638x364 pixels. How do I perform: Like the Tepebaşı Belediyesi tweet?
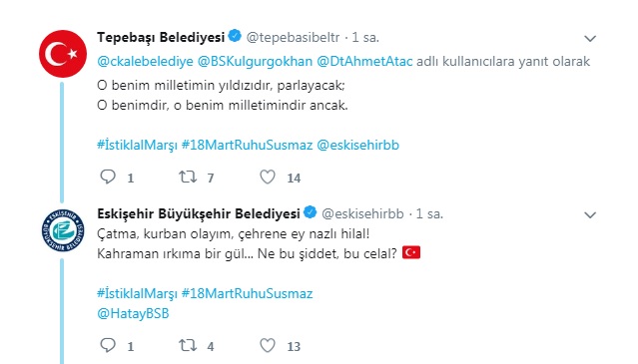click(268, 177)
